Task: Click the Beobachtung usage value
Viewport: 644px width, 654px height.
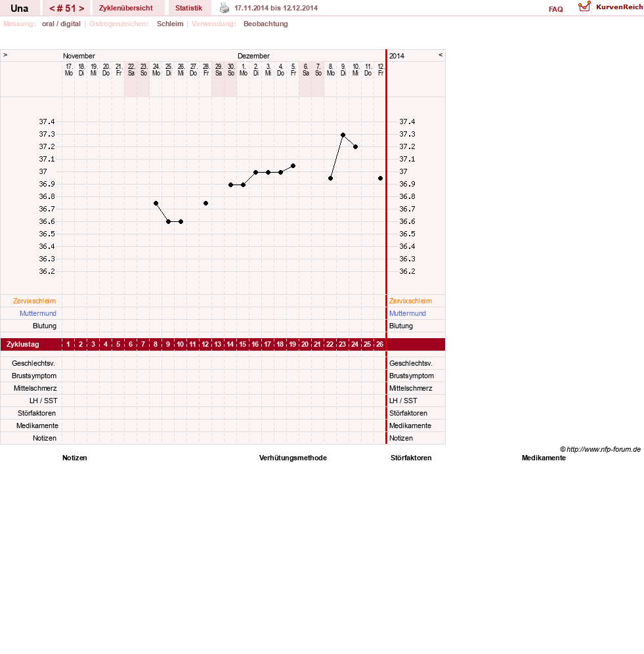Action: [x=266, y=24]
